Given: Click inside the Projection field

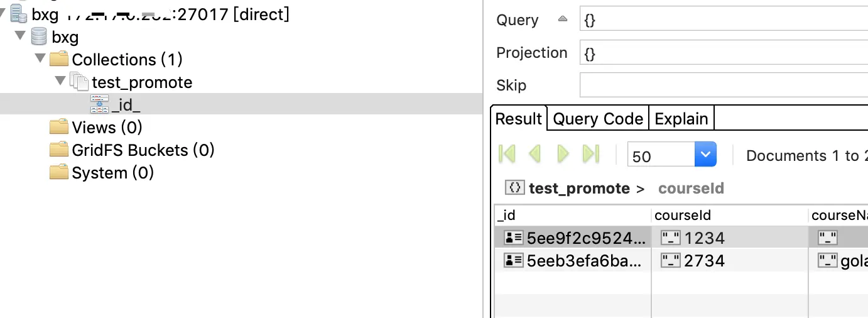Looking at the screenshot, I should [722, 53].
